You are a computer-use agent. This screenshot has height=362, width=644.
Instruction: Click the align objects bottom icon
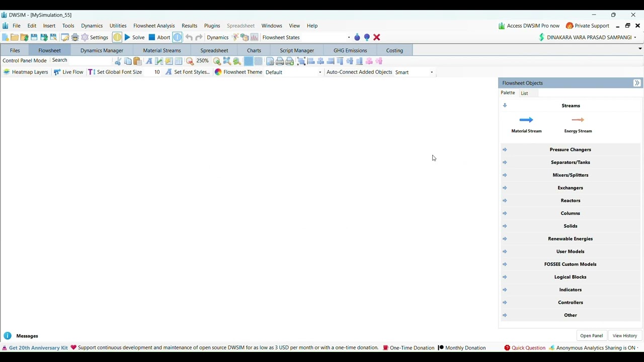[x=359, y=61]
